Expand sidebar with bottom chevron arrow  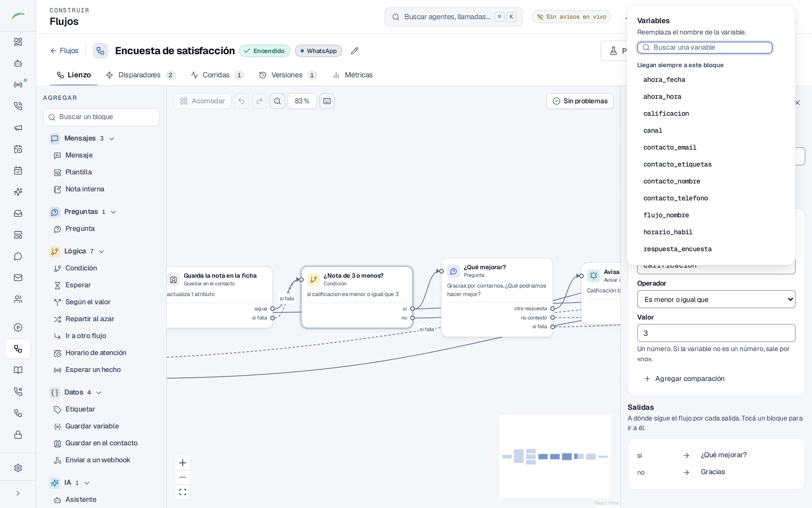coord(18,493)
